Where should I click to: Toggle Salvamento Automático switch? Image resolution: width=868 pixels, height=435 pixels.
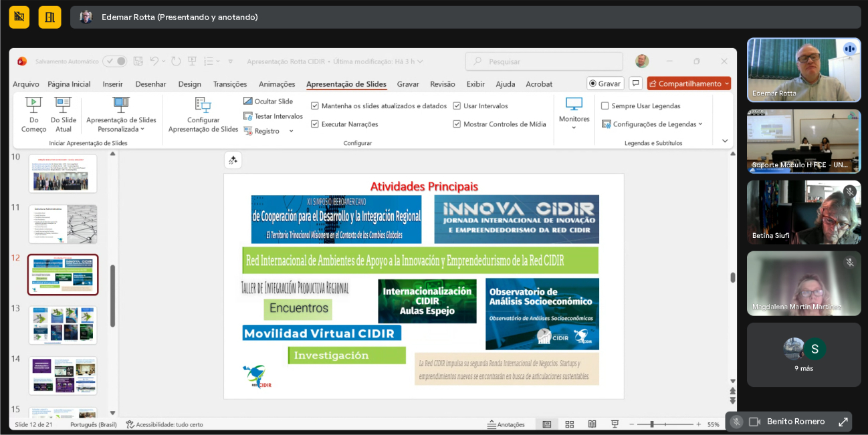tap(114, 61)
